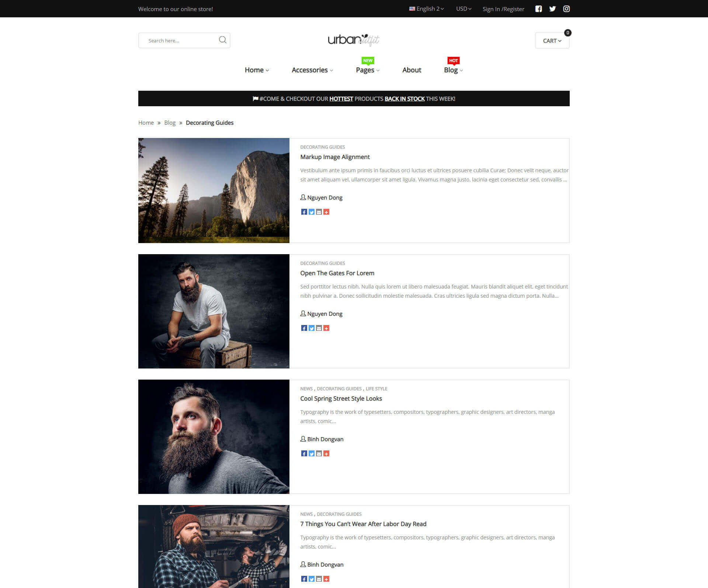Go to the About menu item
Image resolution: width=708 pixels, height=588 pixels.
412,70
